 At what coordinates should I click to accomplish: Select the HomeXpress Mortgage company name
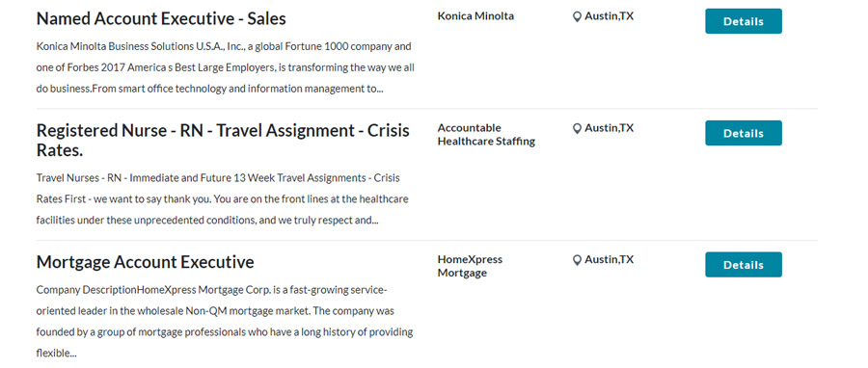pos(470,266)
